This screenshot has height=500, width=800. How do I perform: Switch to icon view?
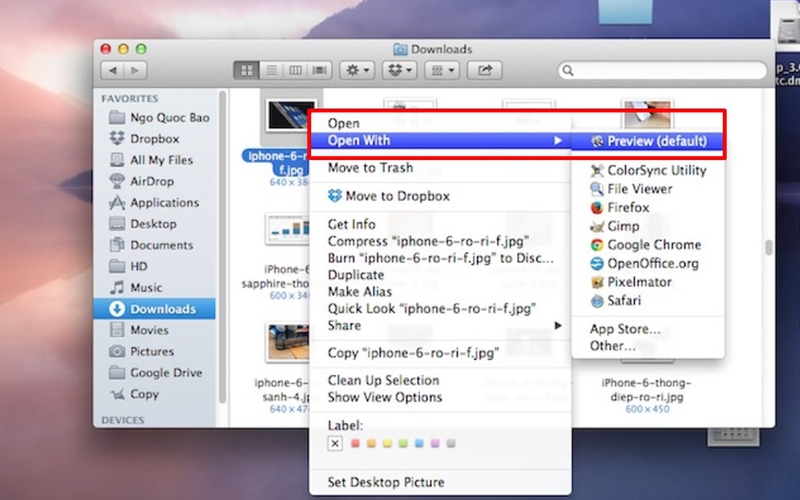(246, 70)
